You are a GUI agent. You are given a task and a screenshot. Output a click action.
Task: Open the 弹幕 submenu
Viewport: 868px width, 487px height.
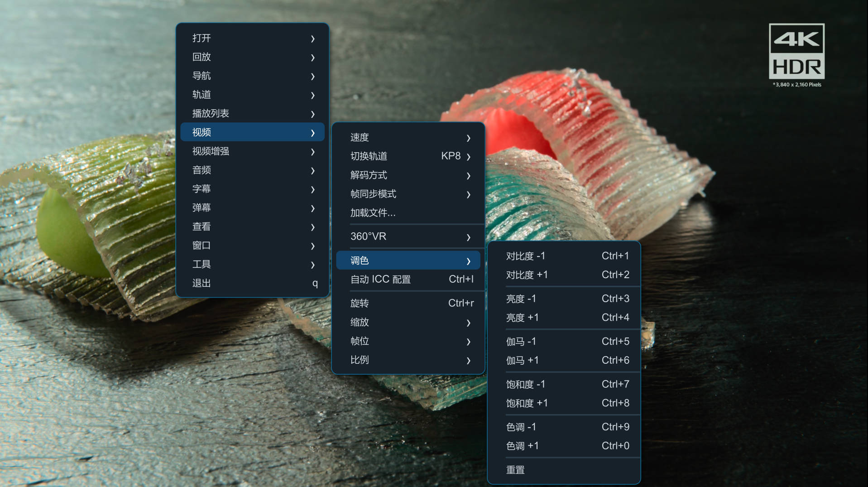click(x=252, y=208)
